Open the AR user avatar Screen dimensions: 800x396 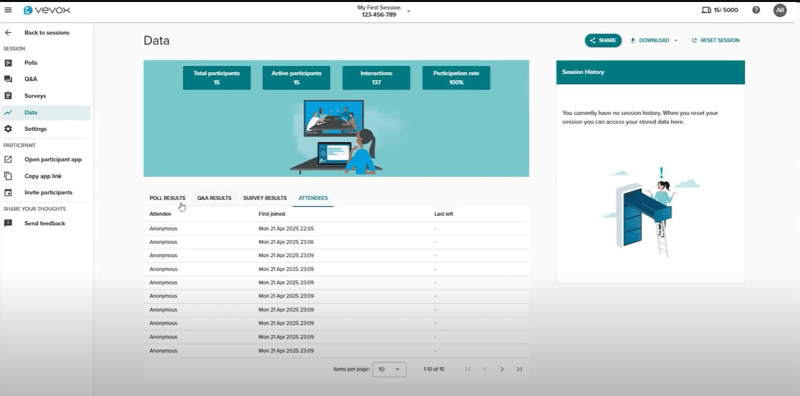point(780,10)
